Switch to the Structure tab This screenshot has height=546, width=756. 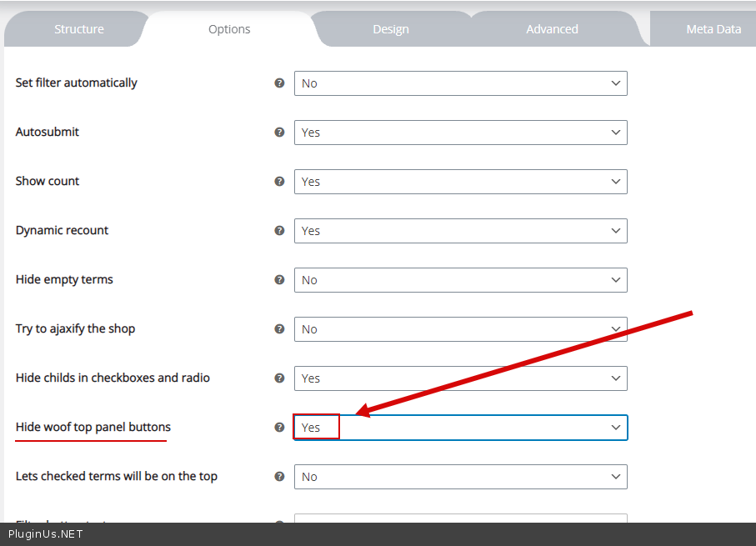79,29
